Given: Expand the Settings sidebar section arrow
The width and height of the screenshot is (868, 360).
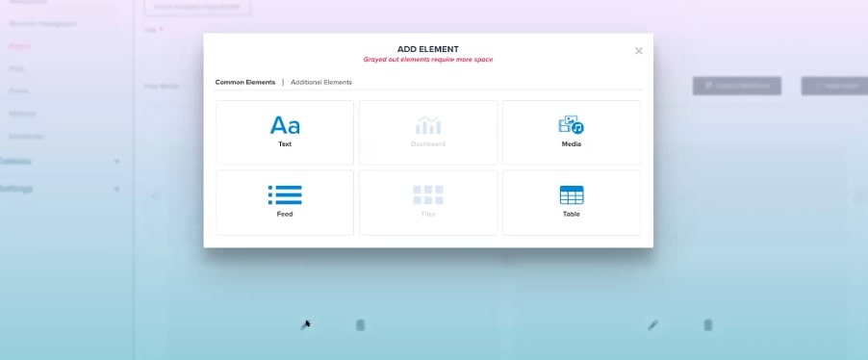Looking at the screenshot, I should [x=116, y=189].
